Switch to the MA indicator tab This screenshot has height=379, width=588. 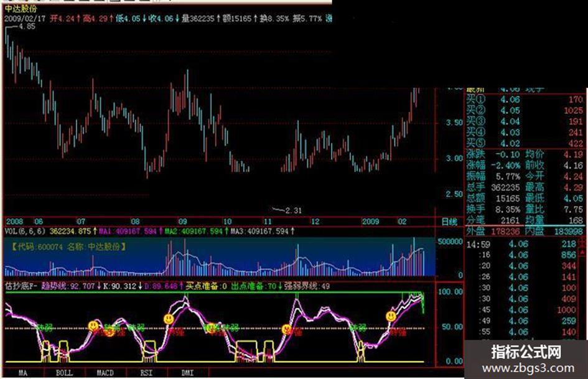coord(23,373)
